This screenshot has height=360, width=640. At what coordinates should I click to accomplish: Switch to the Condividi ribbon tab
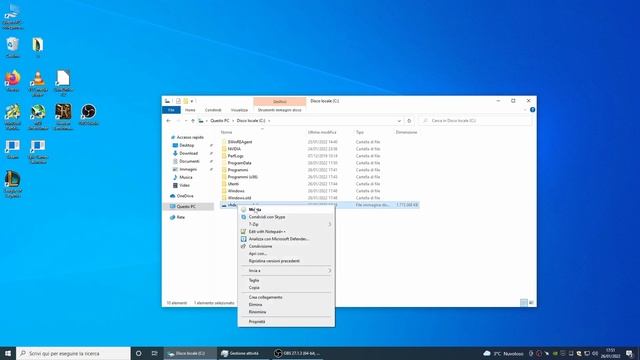(x=213, y=110)
